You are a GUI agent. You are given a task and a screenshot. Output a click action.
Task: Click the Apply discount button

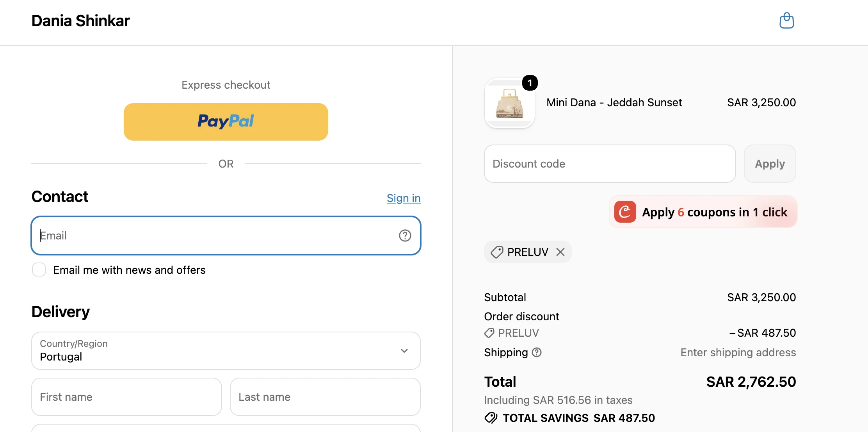pyautogui.click(x=770, y=164)
